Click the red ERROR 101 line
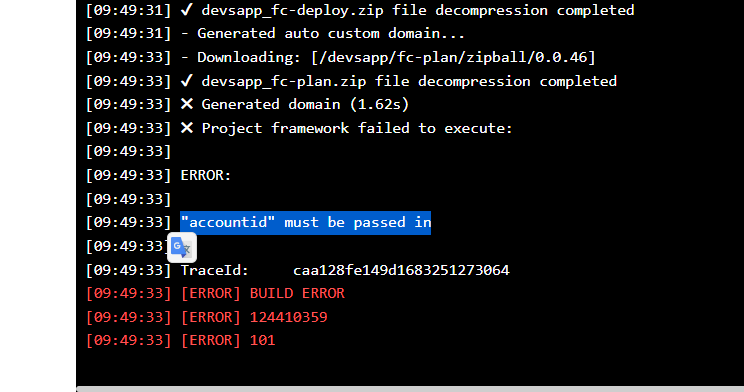Screen dimensions: 744x392 click(181, 341)
